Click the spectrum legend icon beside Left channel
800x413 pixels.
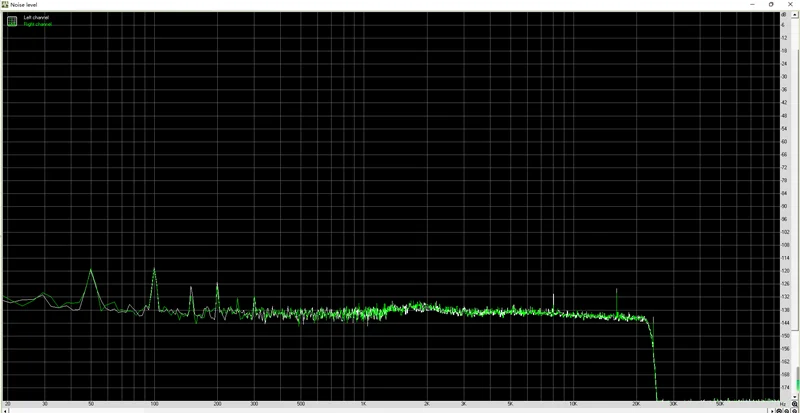click(13, 20)
